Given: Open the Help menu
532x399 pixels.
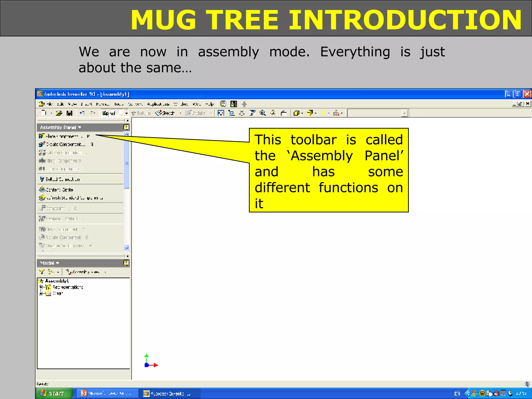Looking at the screenshot, I should (x=209, y=104).
